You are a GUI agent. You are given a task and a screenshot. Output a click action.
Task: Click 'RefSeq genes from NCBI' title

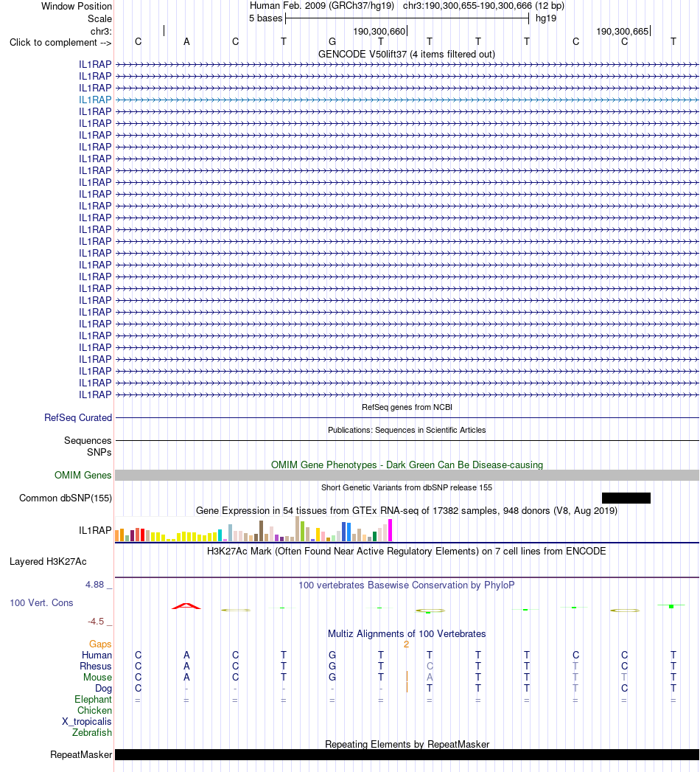pyautogui.click(x=407, y=407)
